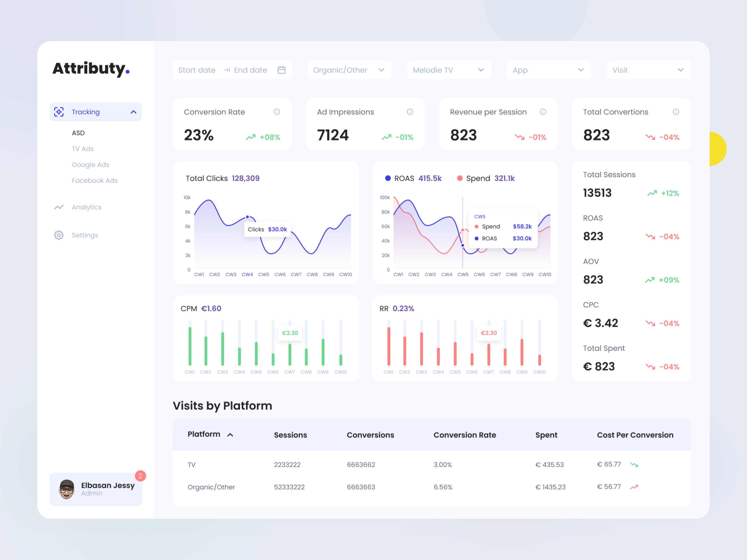747x560 pixels.
Task: Click the Settings gear icon
Action: [x=59, y=235]
